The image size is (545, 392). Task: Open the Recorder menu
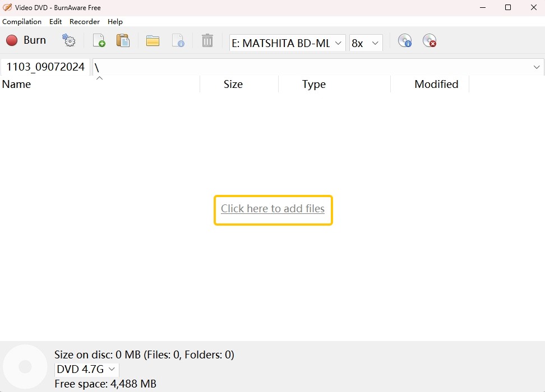point(85,21)
